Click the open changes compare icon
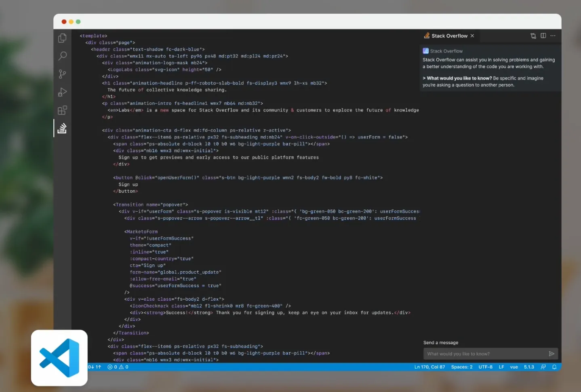The height and width of the screenshot is (392, 581). tap(533, 36)
